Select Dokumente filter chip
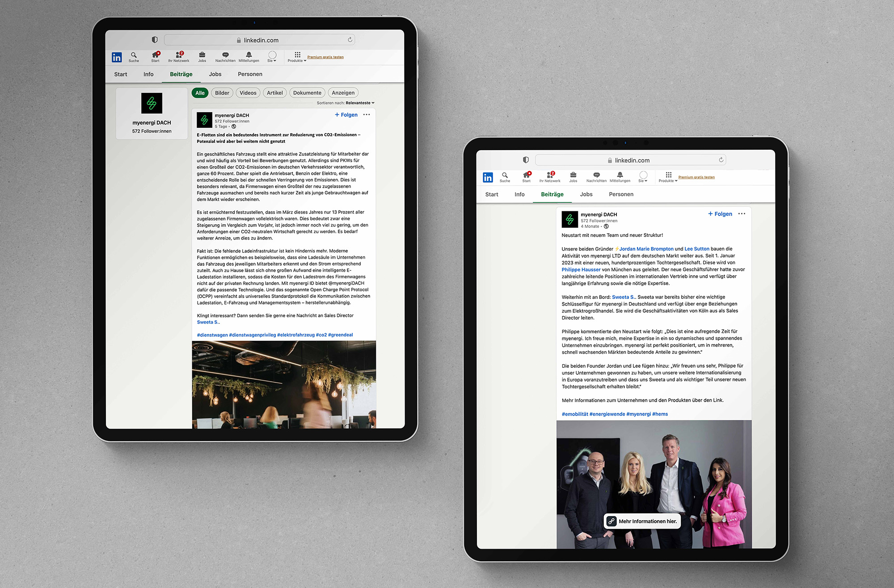This screenshot has height=588, width=894. 307,93
